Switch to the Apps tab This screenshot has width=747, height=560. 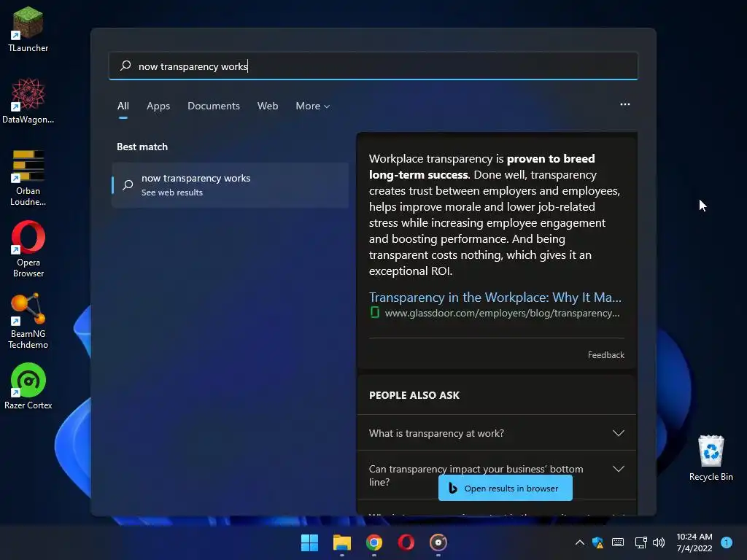pos(158,106)
